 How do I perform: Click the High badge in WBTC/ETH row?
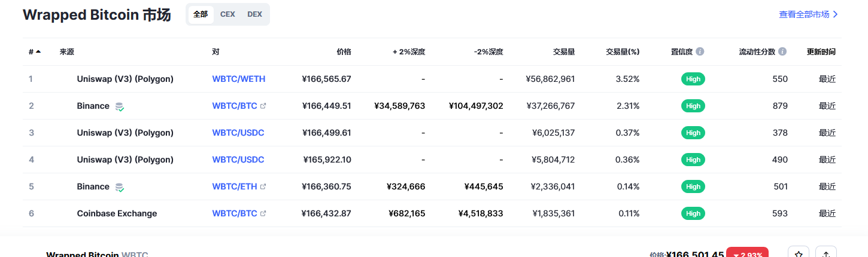[693, 186]
